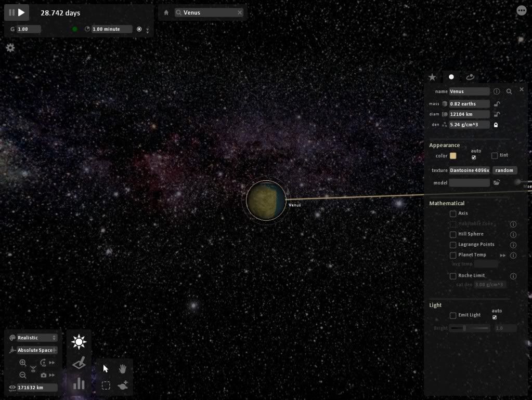
Task: Check the Lagrange Points option
Action: (x=453, y=245)
